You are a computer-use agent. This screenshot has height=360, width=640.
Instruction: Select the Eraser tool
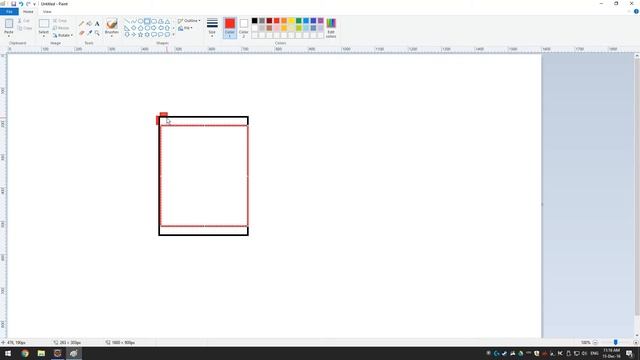(x=81, y=33)
